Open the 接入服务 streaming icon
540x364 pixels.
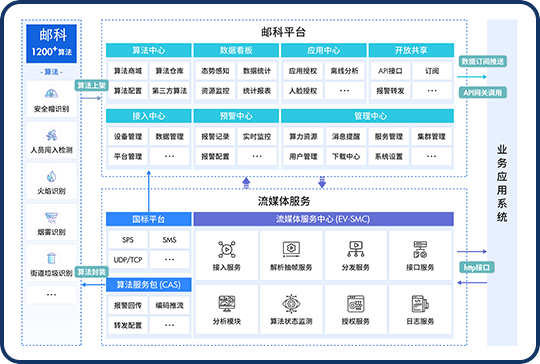tap(227, 249)
